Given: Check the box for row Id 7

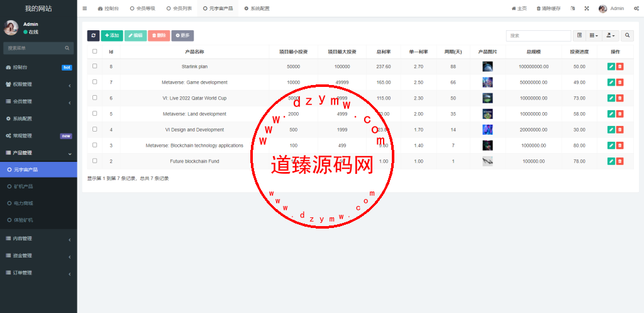Looking at the screenshot, I should (95, 82).
